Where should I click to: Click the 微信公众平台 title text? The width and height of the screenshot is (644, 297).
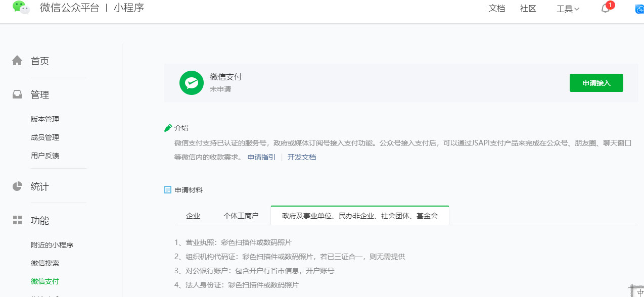(70, 8)
